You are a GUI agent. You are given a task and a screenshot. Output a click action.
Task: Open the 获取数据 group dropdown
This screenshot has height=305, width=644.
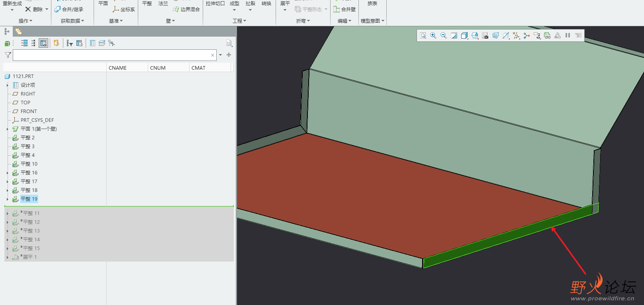[x=72, y=21]
